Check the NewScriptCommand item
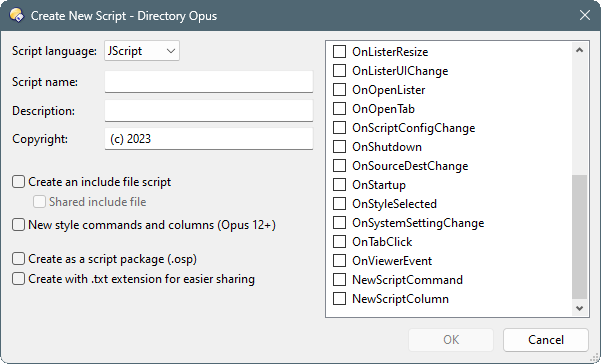601x364 pixels. point(339,280)
